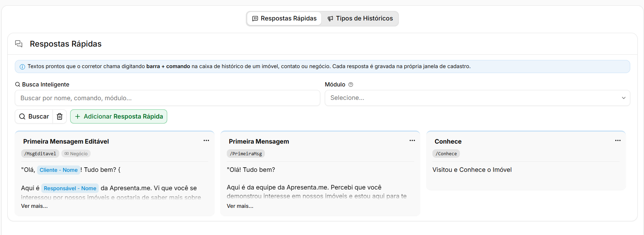
Task: Expand the Módulo Selecione dropdown
Action: [x=477, y=98]
